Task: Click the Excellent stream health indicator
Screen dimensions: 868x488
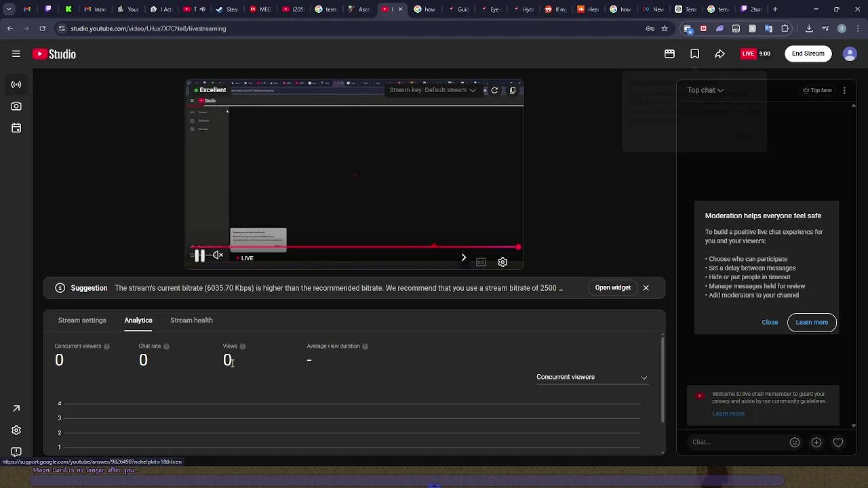Action: pyautogui.click(x=210, y=90)
